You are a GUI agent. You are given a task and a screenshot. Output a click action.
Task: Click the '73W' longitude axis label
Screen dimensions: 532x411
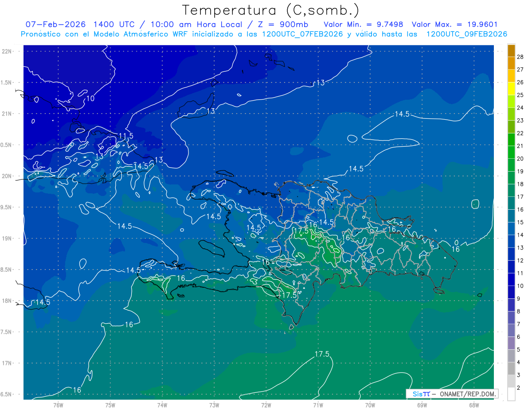pyautogui.click(x=214, y=405)
